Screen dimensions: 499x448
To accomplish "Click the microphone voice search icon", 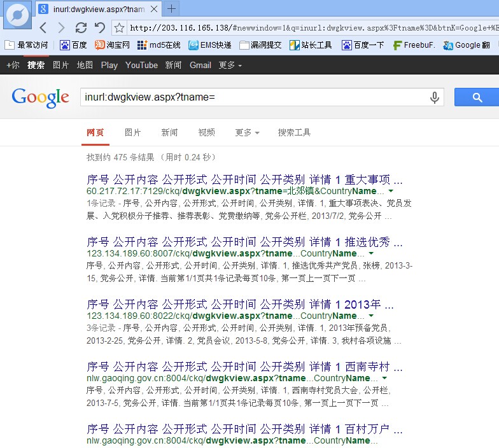I will 434,97.
